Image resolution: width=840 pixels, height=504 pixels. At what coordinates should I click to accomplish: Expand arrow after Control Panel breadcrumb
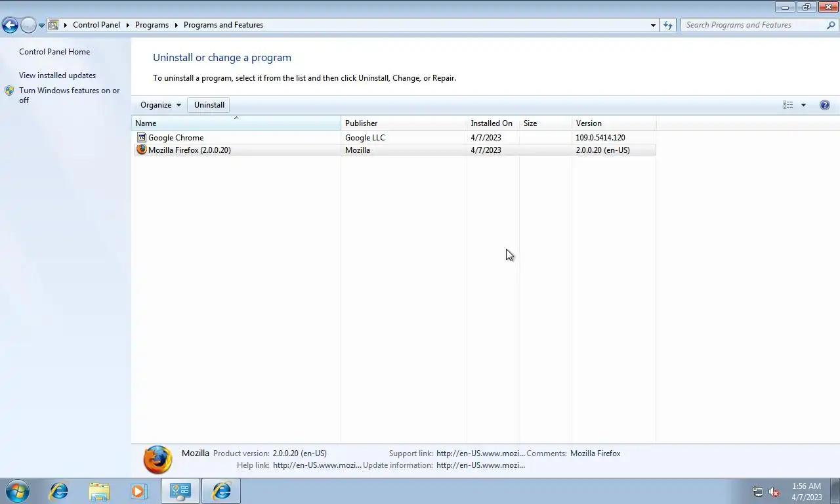click(128, 25)
